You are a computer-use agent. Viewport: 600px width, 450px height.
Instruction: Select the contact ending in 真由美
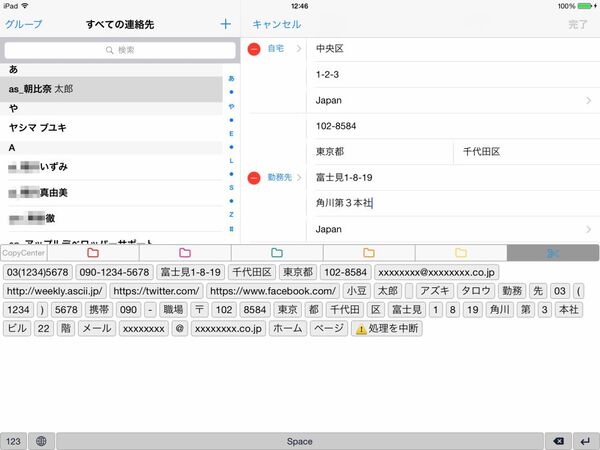[111, 192]
